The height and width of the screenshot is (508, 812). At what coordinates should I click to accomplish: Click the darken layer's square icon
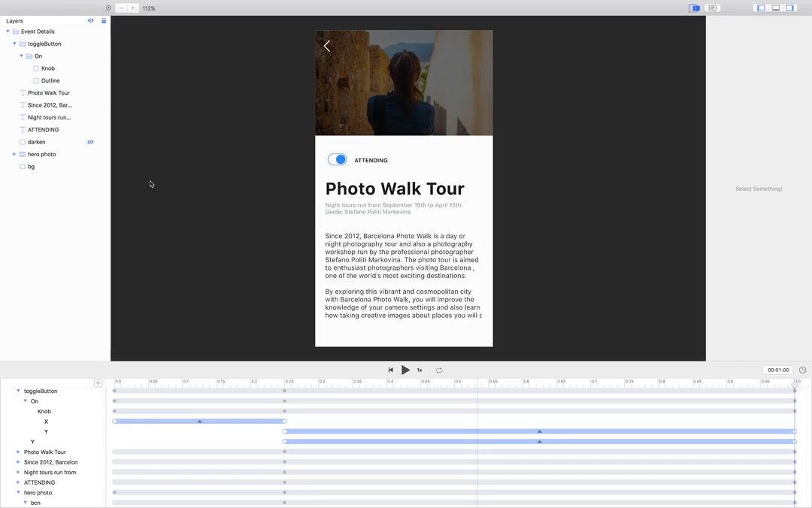(23, 142)
